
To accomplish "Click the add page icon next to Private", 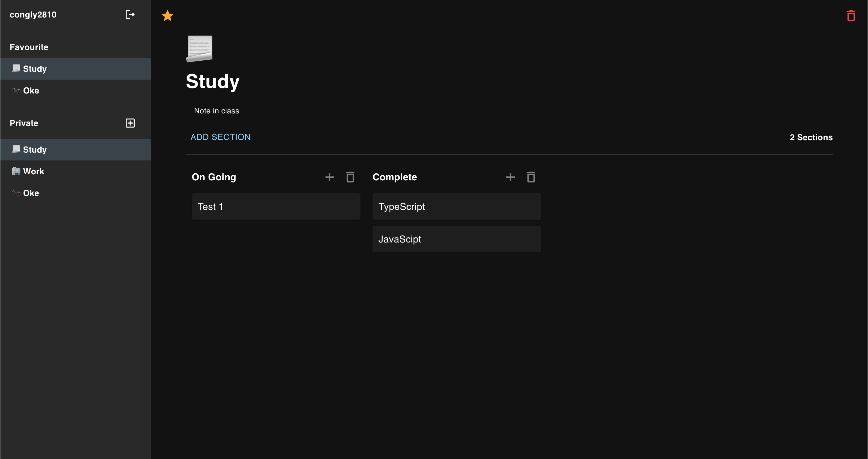I will click(x=130, y=123).
